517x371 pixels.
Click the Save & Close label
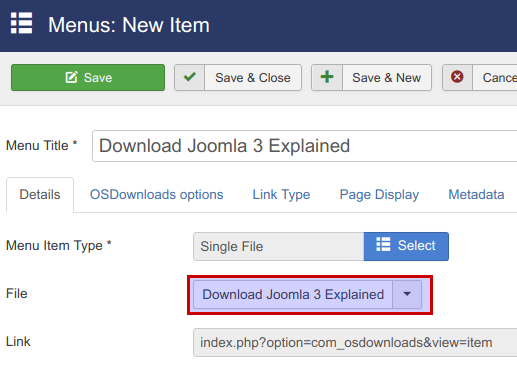click(253, 78)
